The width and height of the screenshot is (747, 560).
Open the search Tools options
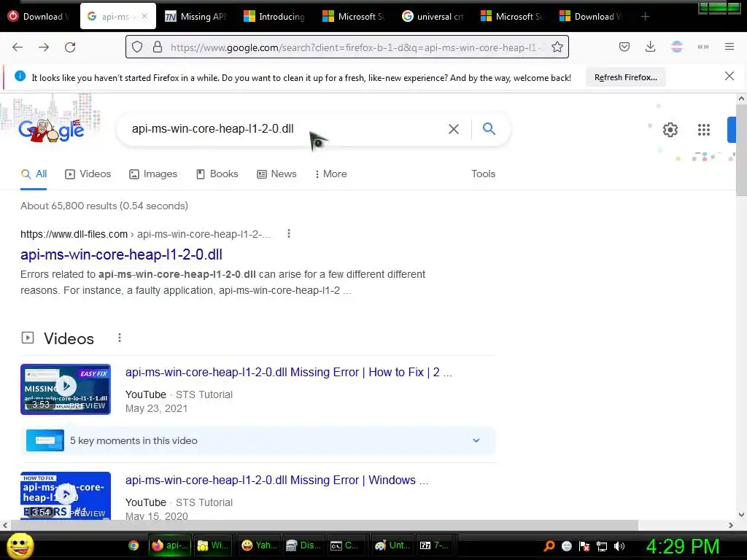pyautogui.click(x=483, y=174)
